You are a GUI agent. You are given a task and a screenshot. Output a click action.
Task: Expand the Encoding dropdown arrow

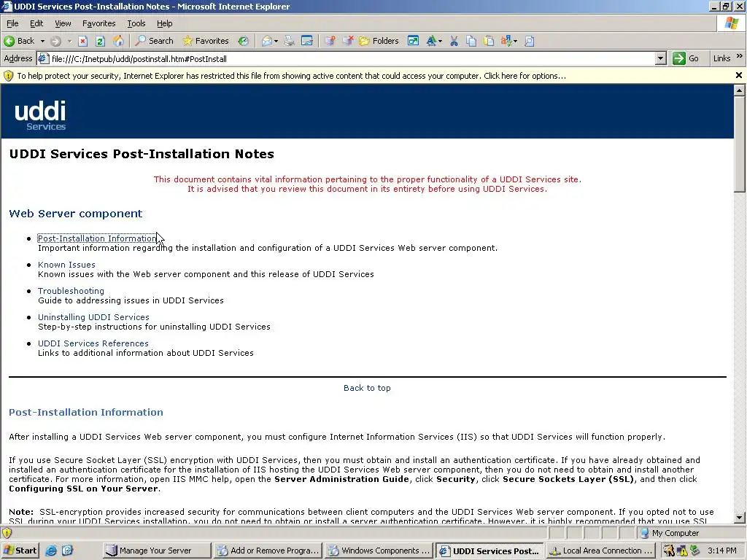(516, 41)
